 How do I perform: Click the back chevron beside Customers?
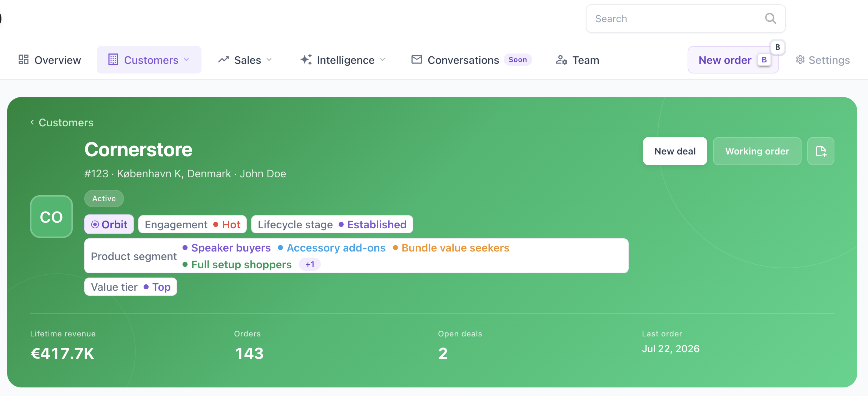tap(32, 122)
